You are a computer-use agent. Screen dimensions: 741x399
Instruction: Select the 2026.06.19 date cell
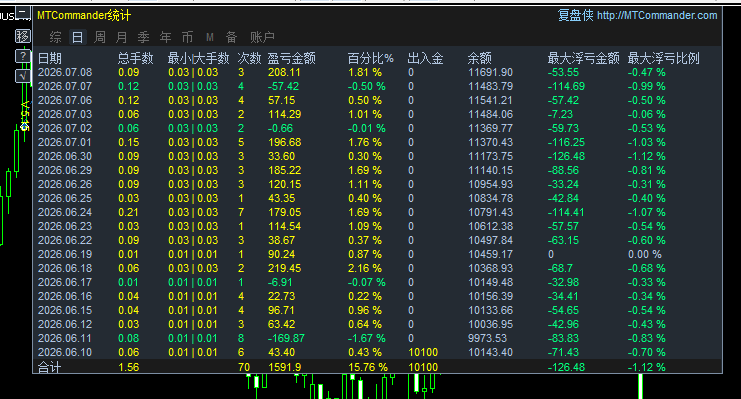click(x=65, y=254)
